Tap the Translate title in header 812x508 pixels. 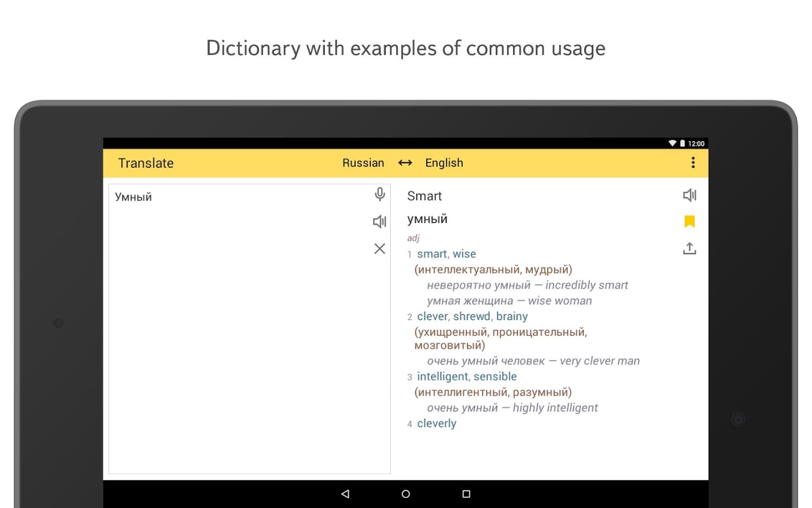point(146,163)
